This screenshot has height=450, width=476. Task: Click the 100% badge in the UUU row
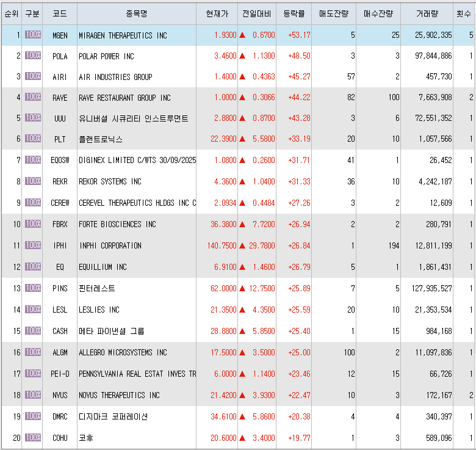pos(33,117)
